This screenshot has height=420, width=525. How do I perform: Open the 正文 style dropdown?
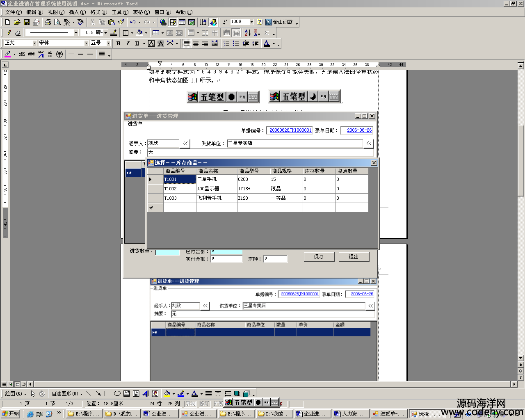coord(34,43)
